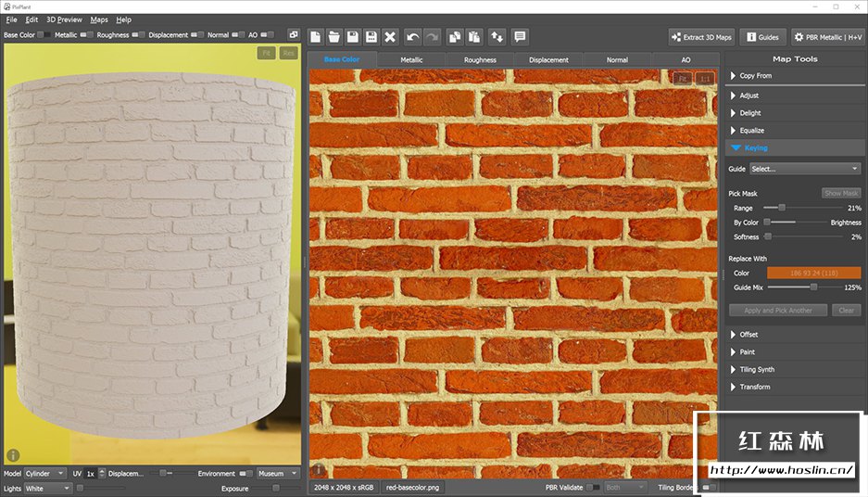Screen dimensions: 868x497
Task: Toggle Metallic map in 3D preview
Action: [x=86, y=35]
